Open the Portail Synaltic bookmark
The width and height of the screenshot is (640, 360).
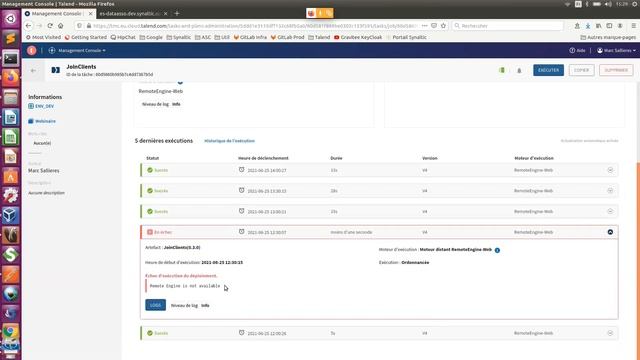[x=406, y=37]
